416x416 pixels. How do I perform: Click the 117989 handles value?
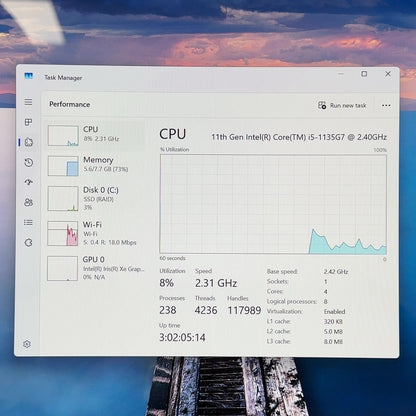tap(244, 310)
